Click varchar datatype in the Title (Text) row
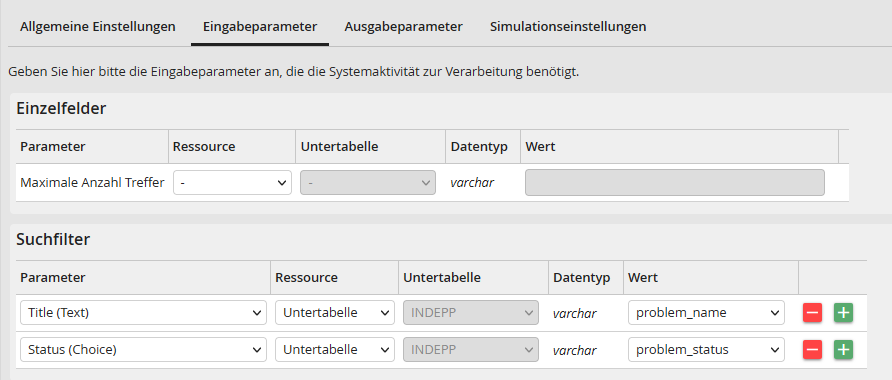This screenshot has height=380, width=892. 575,313
